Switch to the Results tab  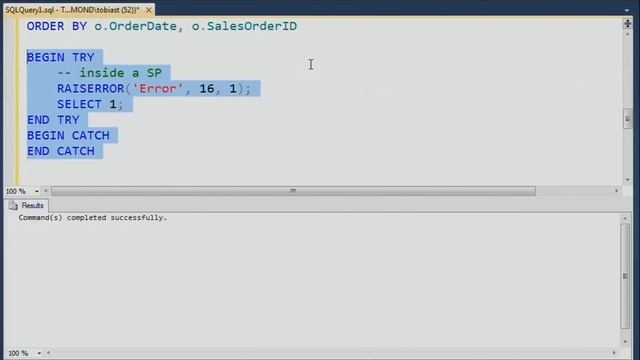click(x=27, y=205)
